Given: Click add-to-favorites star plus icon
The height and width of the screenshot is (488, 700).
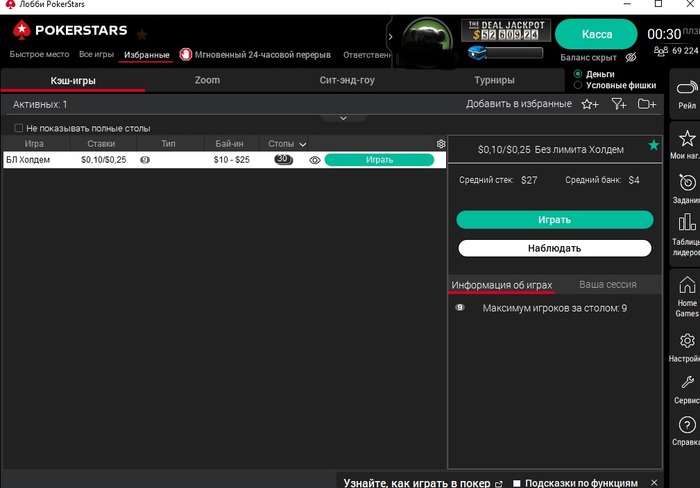Looking at the screenshot, I should click(x=590, y=104).
